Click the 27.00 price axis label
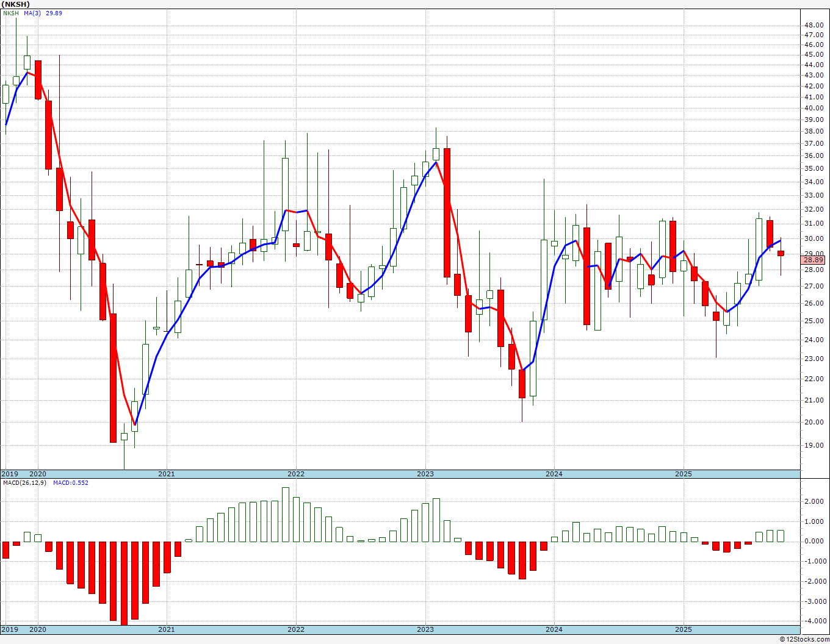 pyautogui.click(x=814, y=286)
